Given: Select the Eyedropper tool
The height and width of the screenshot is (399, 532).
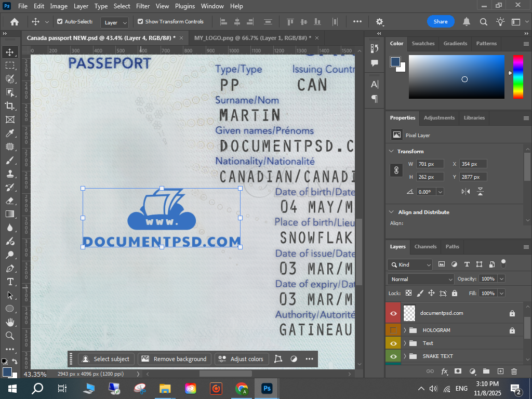Looking at the screenshot, I should click(x=9, y=133).
